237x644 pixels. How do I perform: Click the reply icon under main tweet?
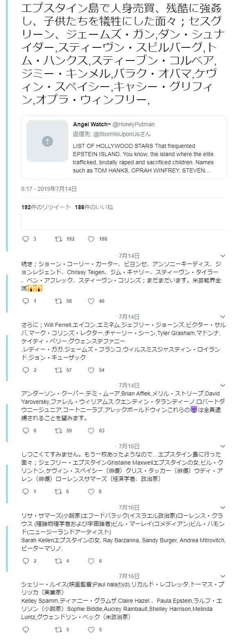pyautogui.click(x=25, y=239)
